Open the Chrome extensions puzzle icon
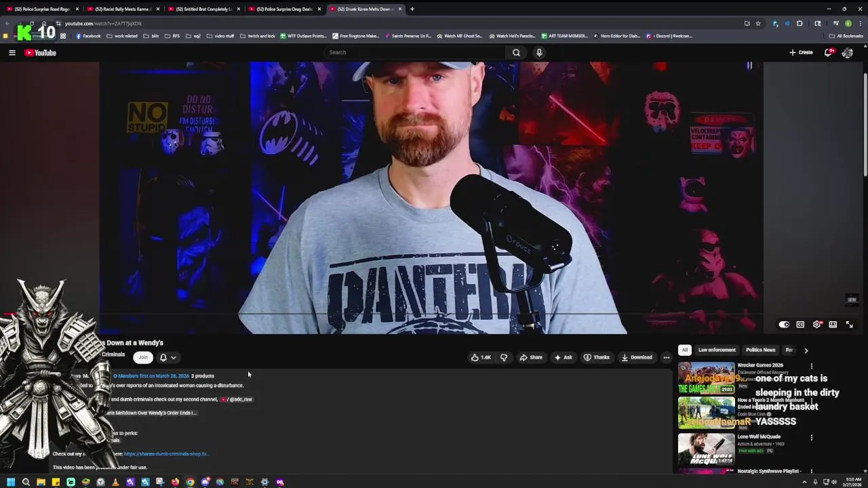The image size is (868, 488). (800, 24)
